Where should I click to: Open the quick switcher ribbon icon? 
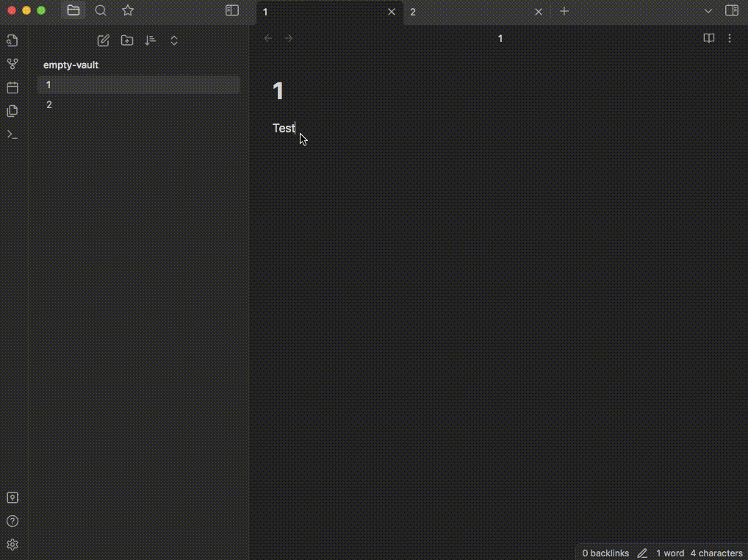click(x=12, y=40)
